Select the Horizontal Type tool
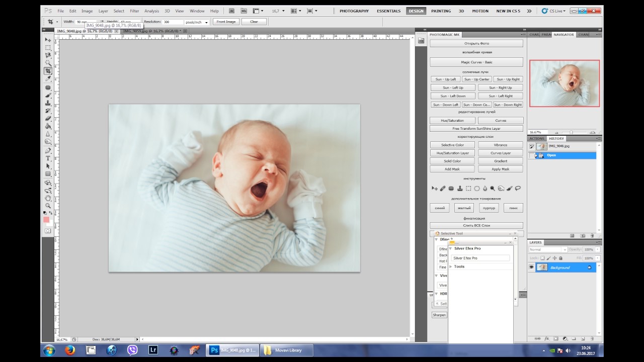The height and width of the screenshot is (362, 644). click(48, 158)
